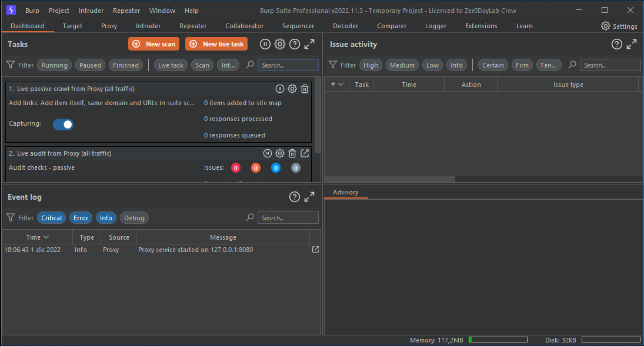
Task: Switch to the Collaborator tab
Action: click(x=245, y=26)
